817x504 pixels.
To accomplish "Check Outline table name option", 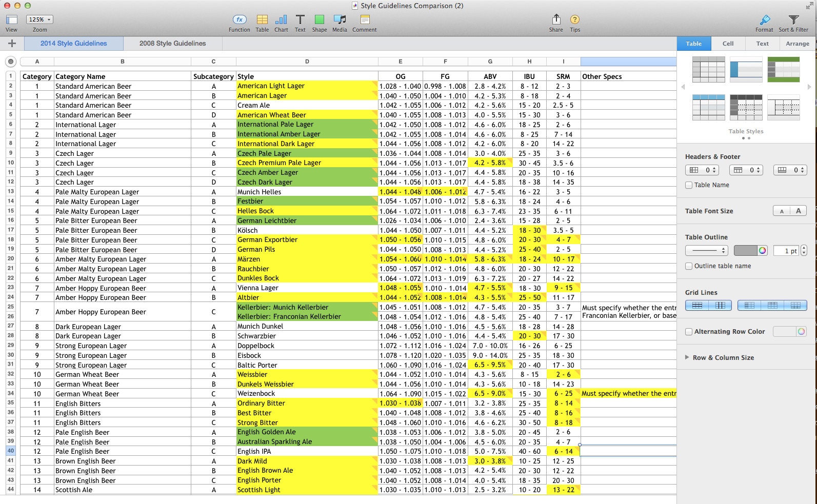I will point(689,266).
